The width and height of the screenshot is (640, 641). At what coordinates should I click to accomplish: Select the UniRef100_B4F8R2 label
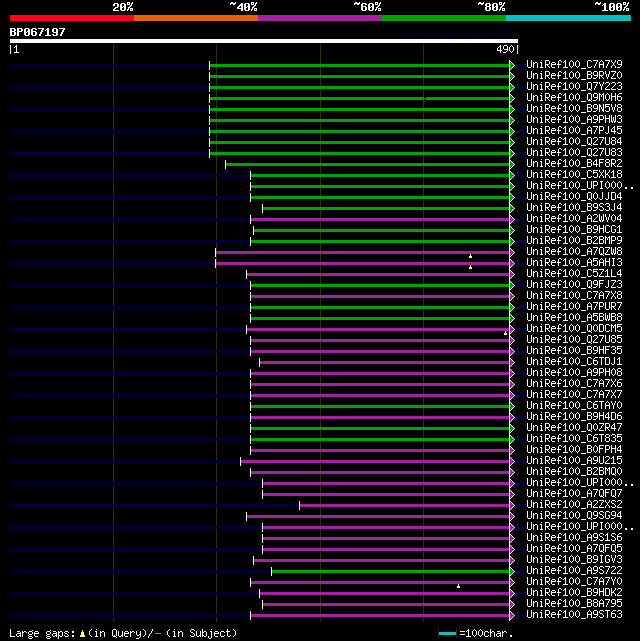(x=574, y=164)
